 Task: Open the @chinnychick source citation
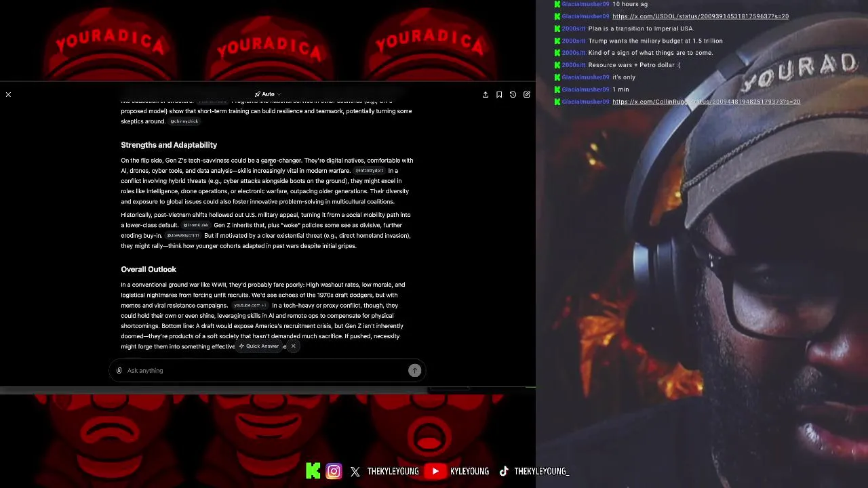pos(184,121)
